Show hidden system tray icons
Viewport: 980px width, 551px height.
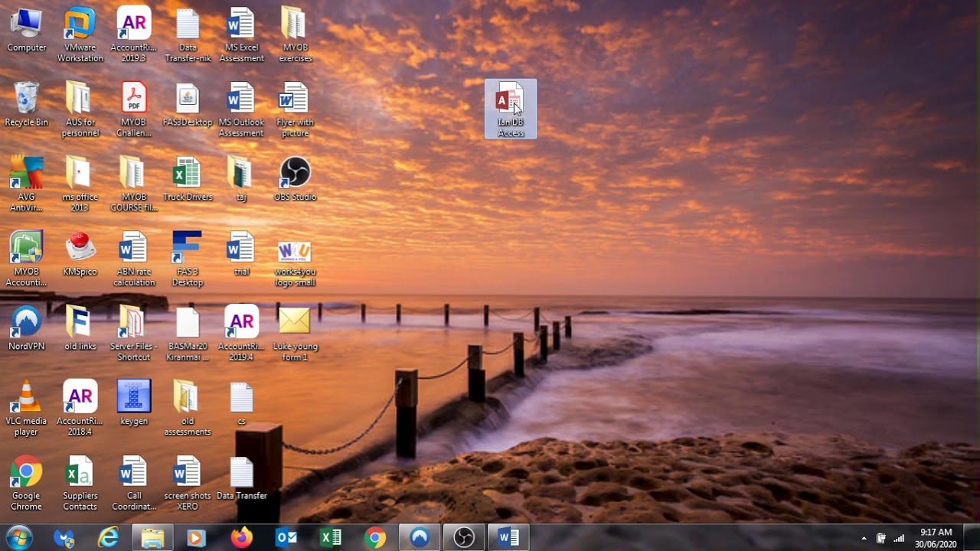tap(864, 538)
